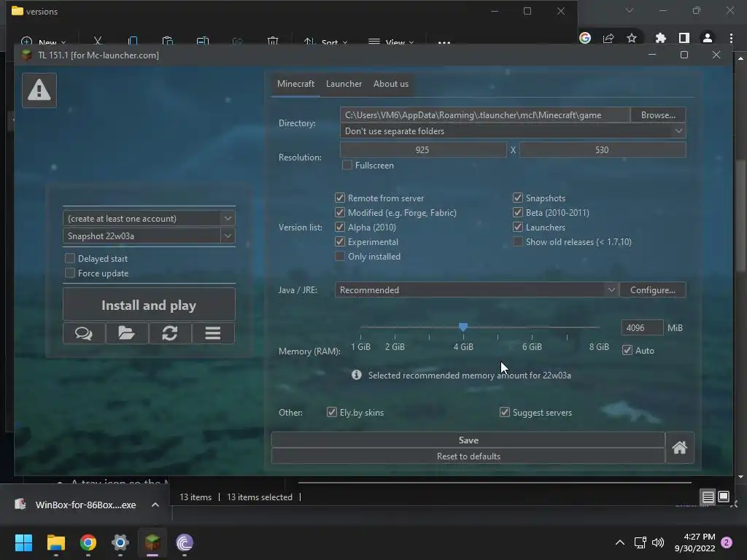
Task: Click the info icon next to memory message
Action: [x=356, y=376]
